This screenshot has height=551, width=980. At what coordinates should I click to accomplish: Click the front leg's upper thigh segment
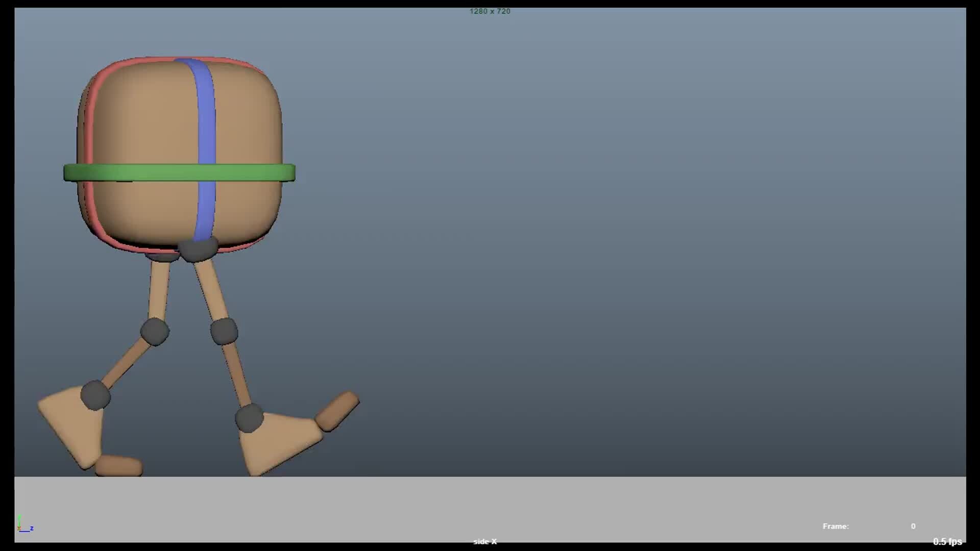click(x=210, y=290)
